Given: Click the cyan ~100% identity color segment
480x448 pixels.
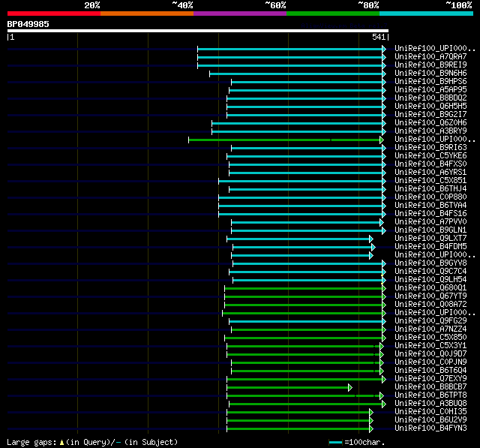Looking at the screenshot, I should coord(426,14).
